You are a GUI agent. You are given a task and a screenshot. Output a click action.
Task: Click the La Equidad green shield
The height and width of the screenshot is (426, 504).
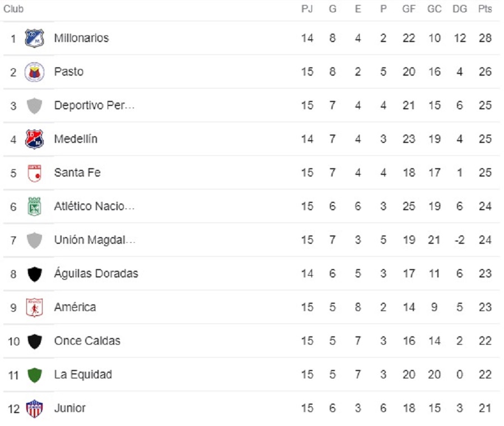[35, 374]
